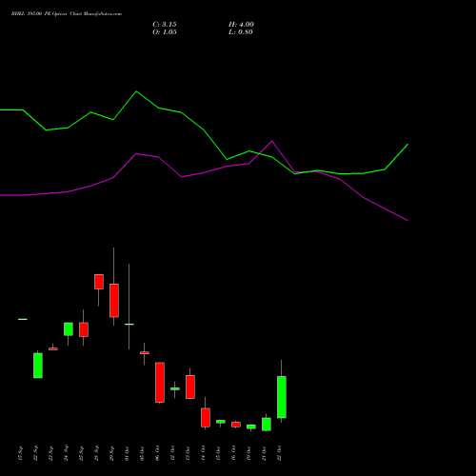This screenshot has width=476, height=476.
Task: Click the purple indicator line's right endpoint
Action: [x=407, y=220]
